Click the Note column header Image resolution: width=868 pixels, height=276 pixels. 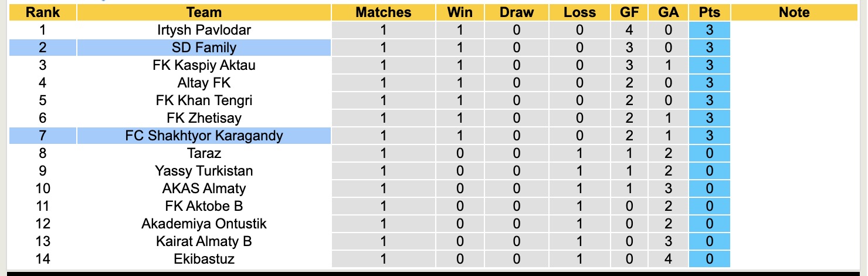[794, 12]
